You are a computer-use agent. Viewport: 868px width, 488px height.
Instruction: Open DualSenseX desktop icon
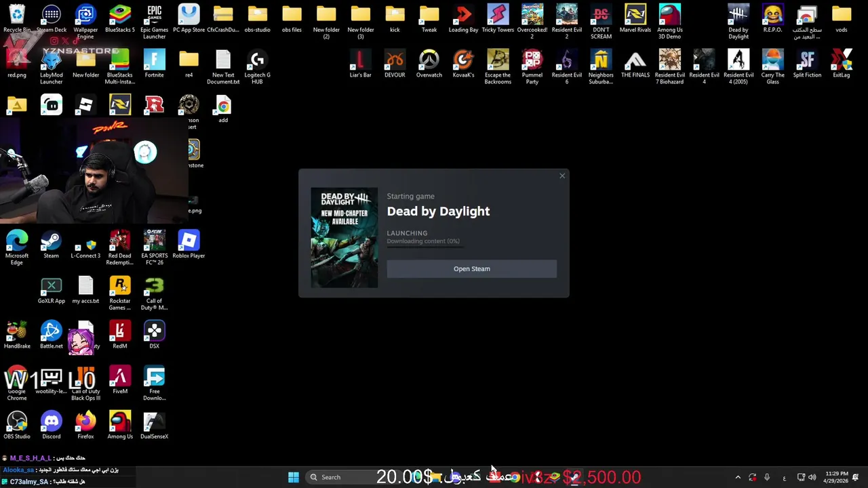click(154, 426)
